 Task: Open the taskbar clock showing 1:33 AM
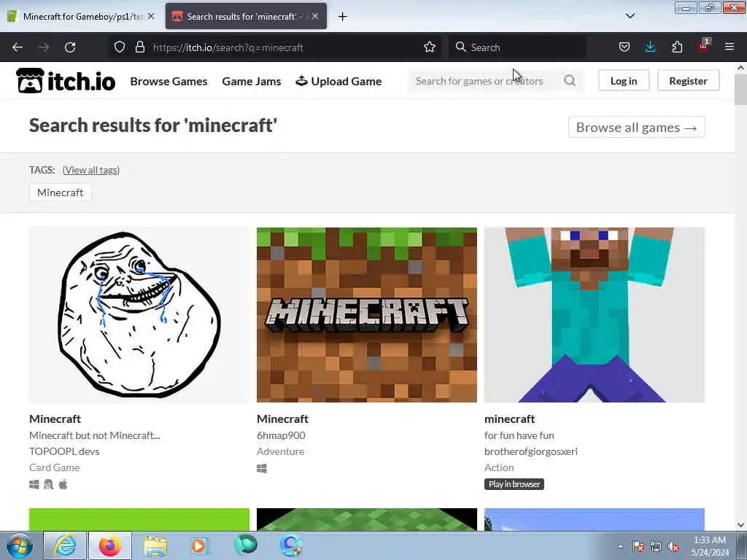click(710, 546)
